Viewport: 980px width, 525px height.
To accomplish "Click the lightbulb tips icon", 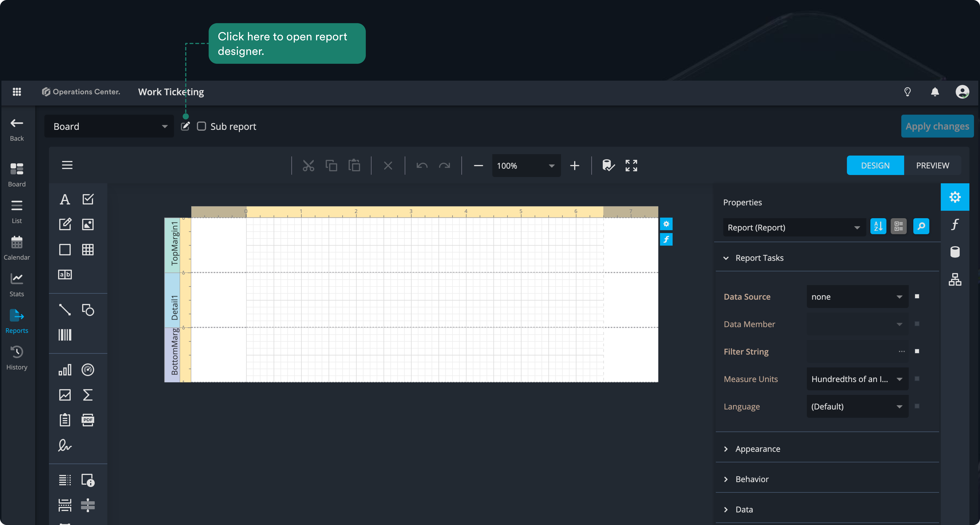I will point(908,92).
